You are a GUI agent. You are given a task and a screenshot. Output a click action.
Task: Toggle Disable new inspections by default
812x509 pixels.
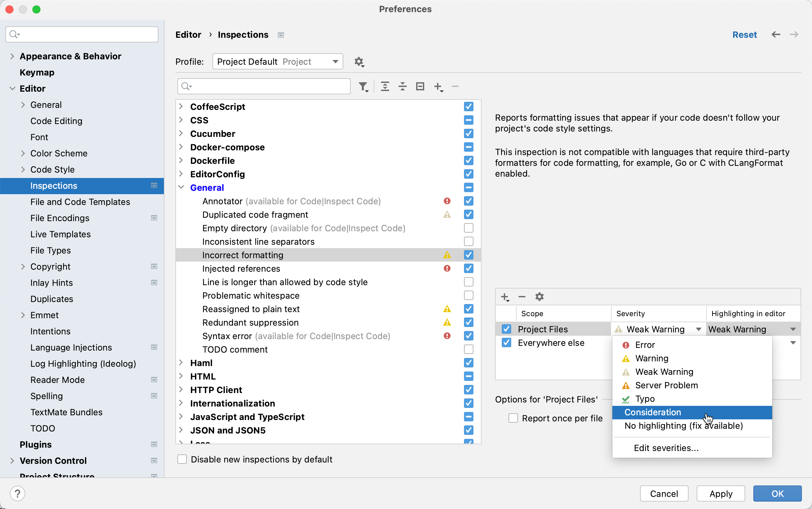[182, 459]
